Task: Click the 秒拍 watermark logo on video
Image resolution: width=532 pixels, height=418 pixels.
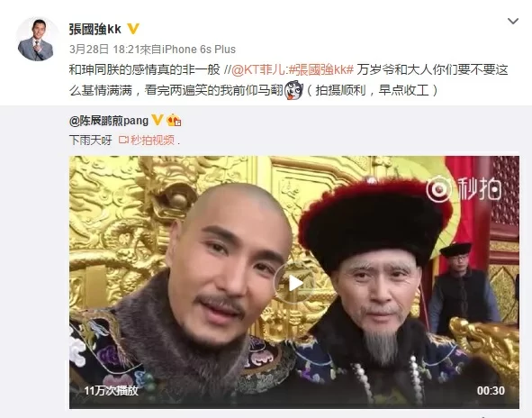Action: coord(464,189)
